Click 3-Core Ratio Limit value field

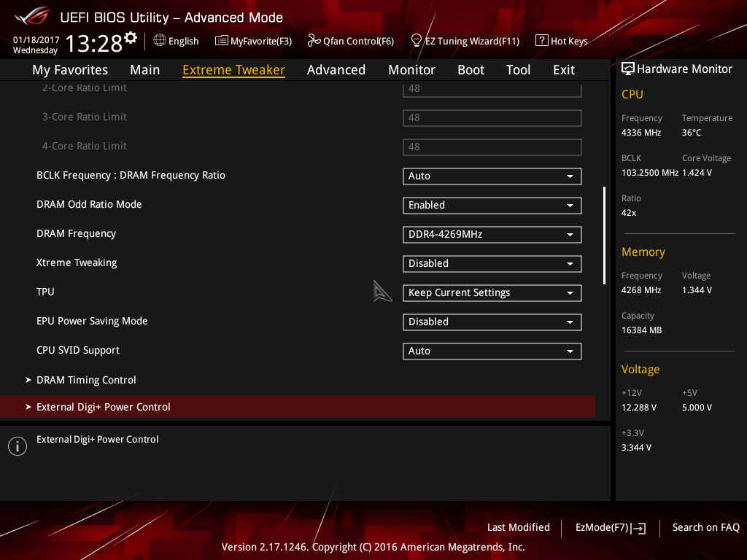coord(492,117)
